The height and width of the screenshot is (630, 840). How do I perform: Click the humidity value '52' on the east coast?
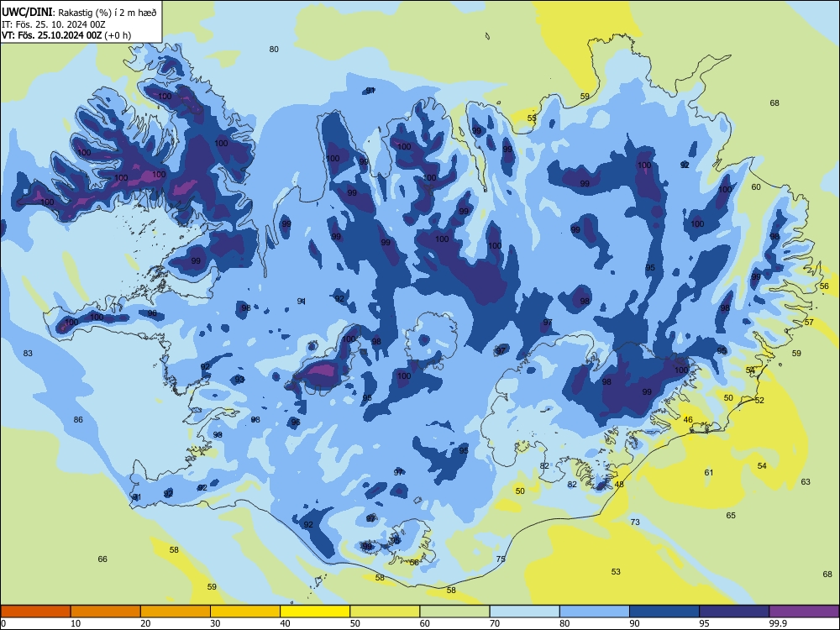tap(759, 401)
